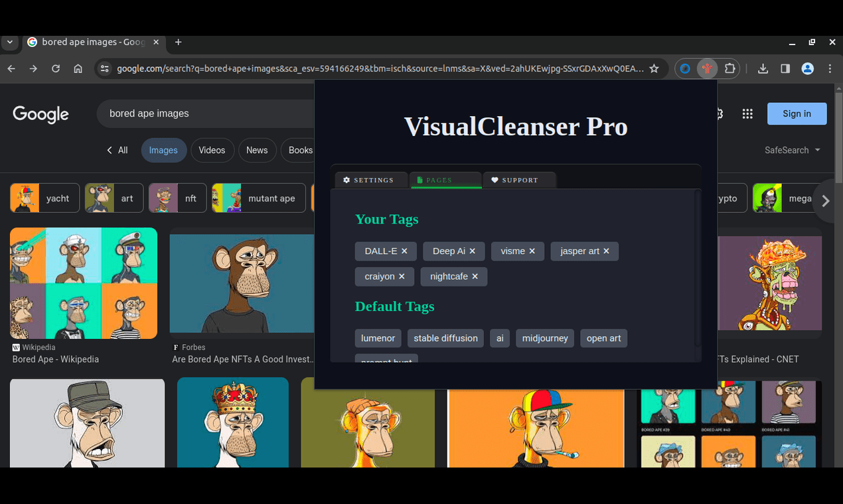
Task: Show more filter chips with right arrow
Action: 826,200
